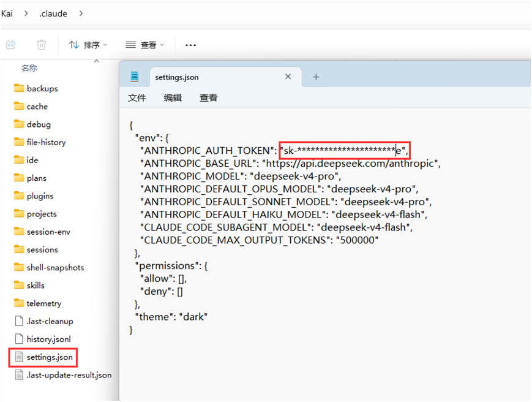Click the "permissions" key line

[171, 265]
